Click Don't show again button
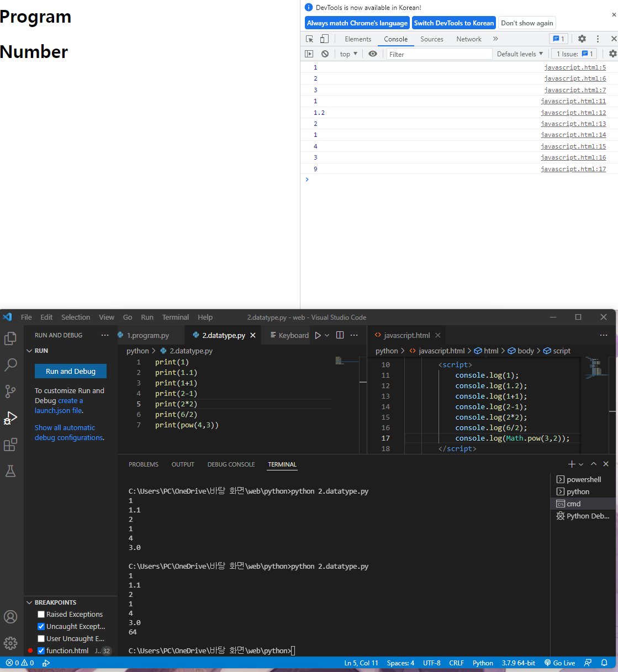Image resolution: width=618 pixels, height=672 pixels. pos(527,23)
